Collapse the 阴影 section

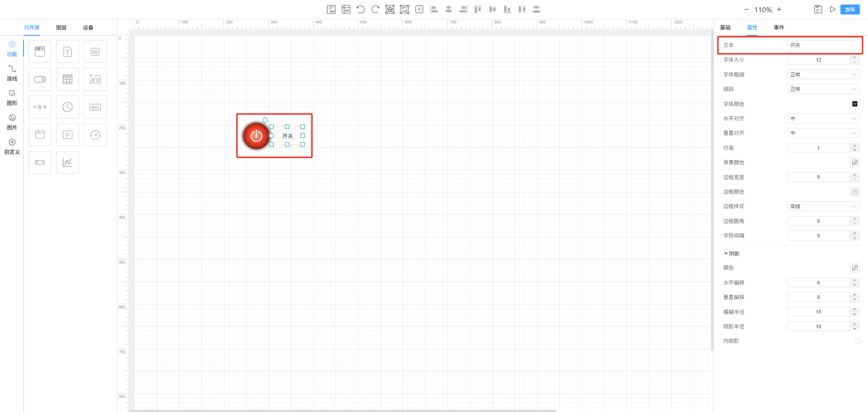tap(726, 254)
